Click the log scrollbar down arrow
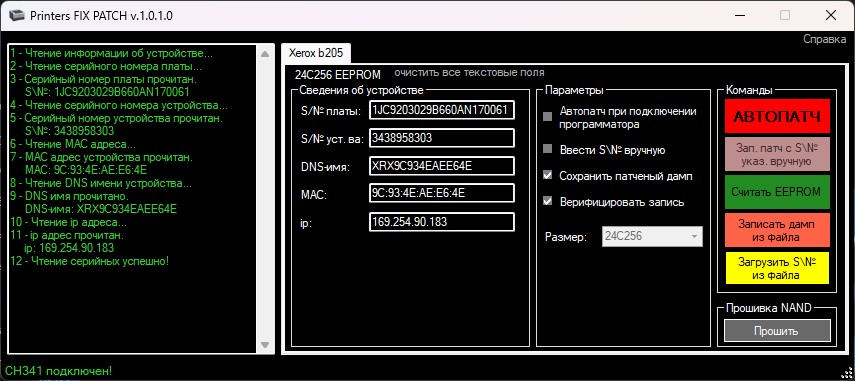This screenshot has height=381, width=855. point(265,344)
